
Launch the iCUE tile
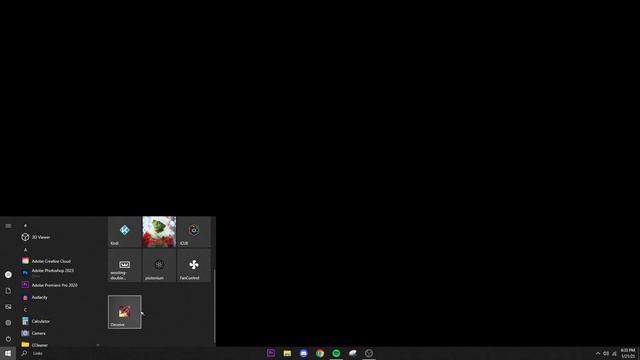(194, 232)
